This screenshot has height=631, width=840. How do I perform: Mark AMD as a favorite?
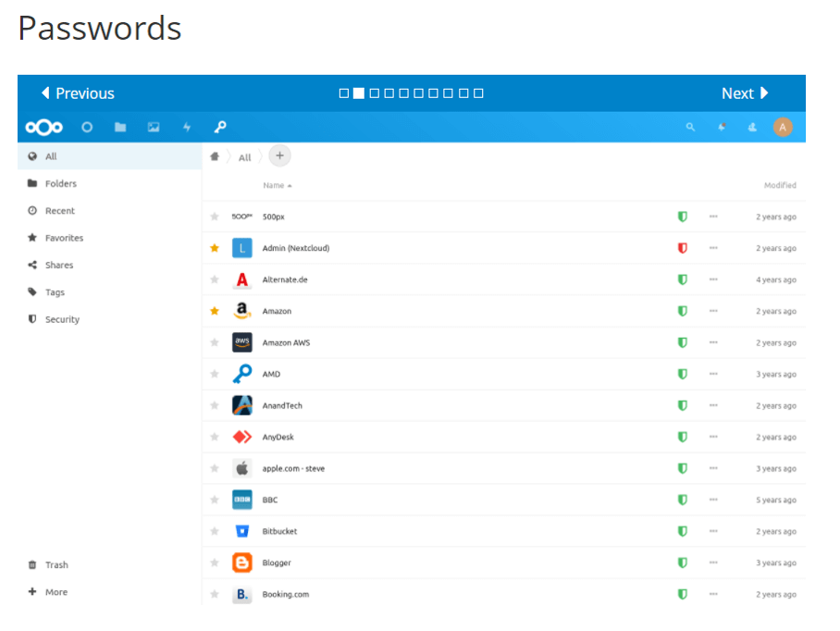coord(215,374)
